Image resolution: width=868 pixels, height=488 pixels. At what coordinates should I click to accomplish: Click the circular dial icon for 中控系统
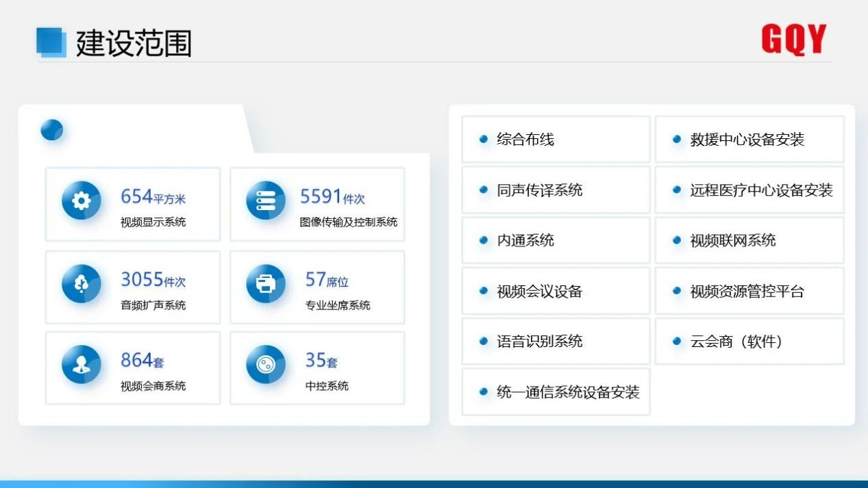click(266, 365)
